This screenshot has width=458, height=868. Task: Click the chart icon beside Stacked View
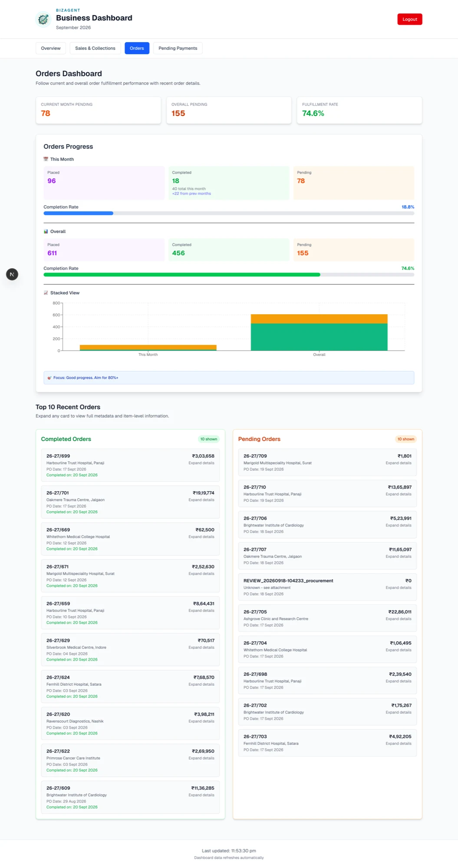[x=46, y=293]
